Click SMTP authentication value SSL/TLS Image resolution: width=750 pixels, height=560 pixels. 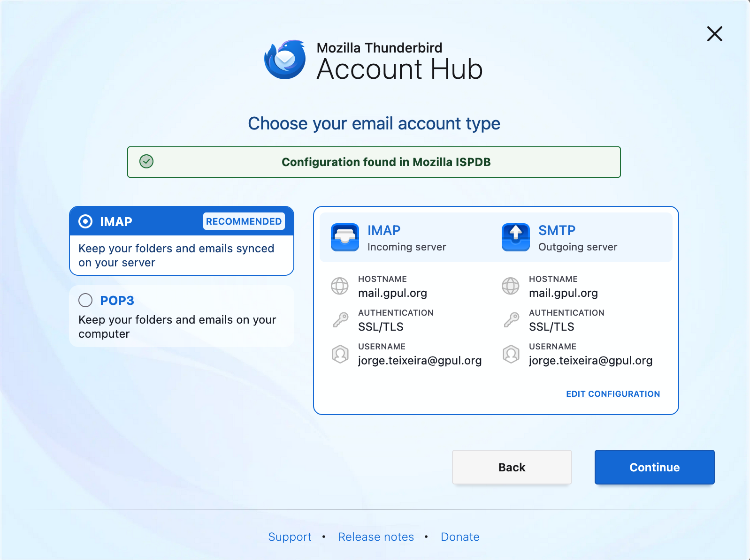pos(551,327)
